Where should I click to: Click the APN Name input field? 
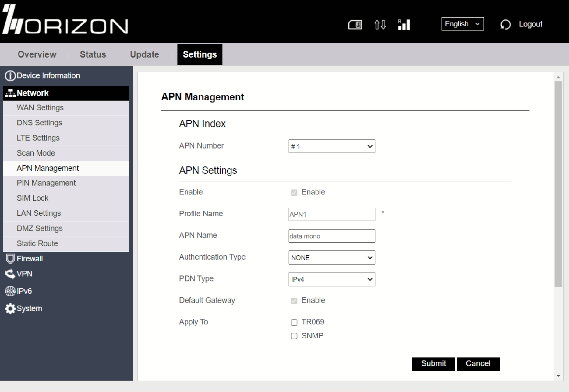(332, 236)
